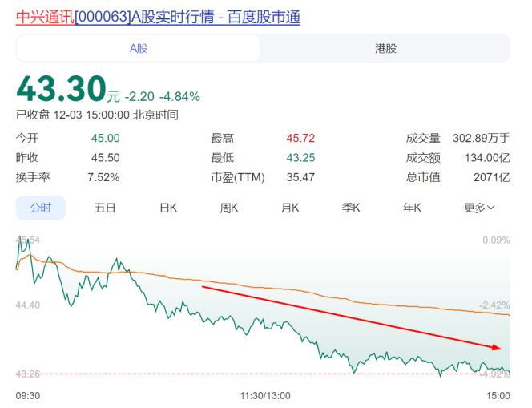Click the chart percentage label -2.42%
Screen dimensions: 532x408
coord(494,305)
